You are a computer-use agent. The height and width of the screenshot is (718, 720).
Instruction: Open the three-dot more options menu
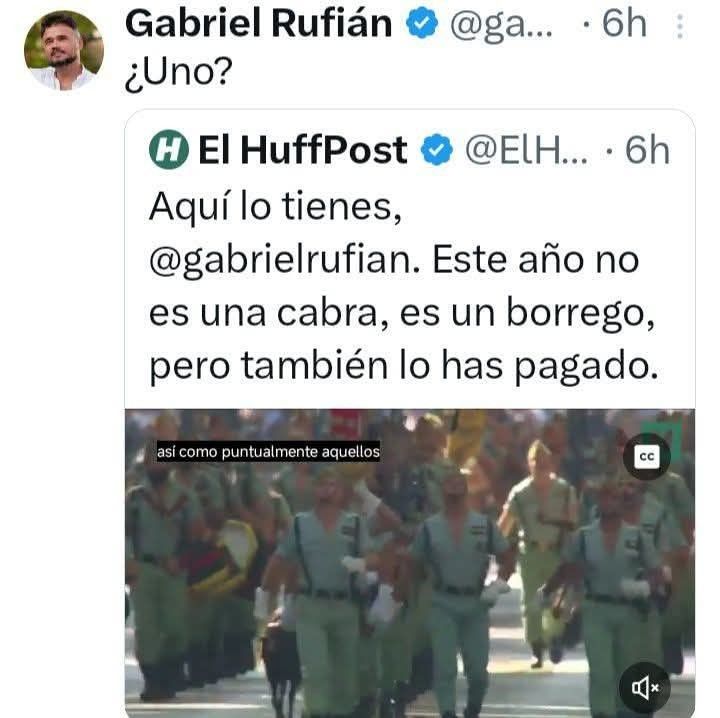pos(680,26)
